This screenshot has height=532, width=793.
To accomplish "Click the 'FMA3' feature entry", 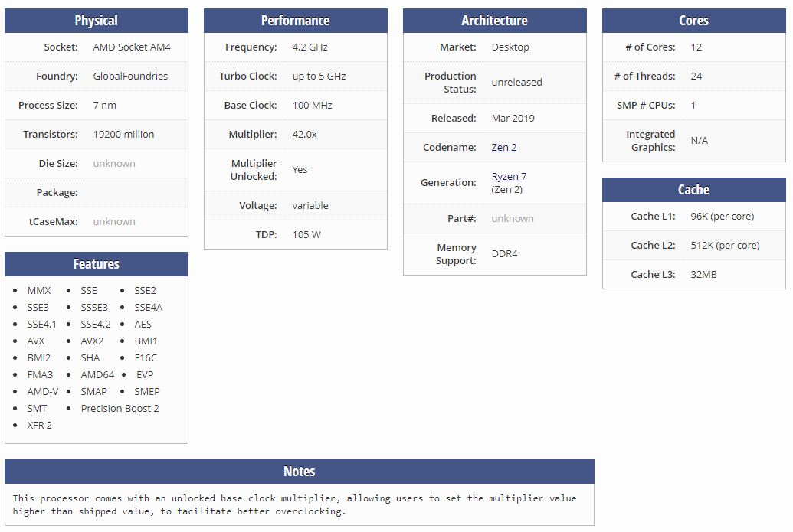I will 40,375.
